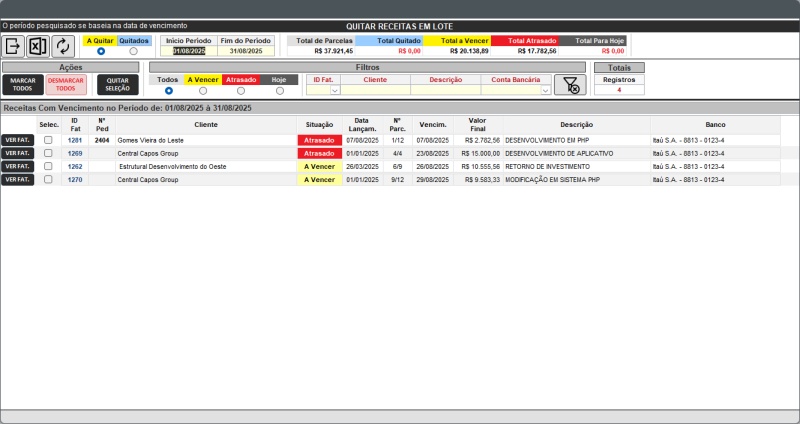Open invoice with VER FAT. for ID 1269
Viewport: 800px width, 424px height.
point(18,154)
